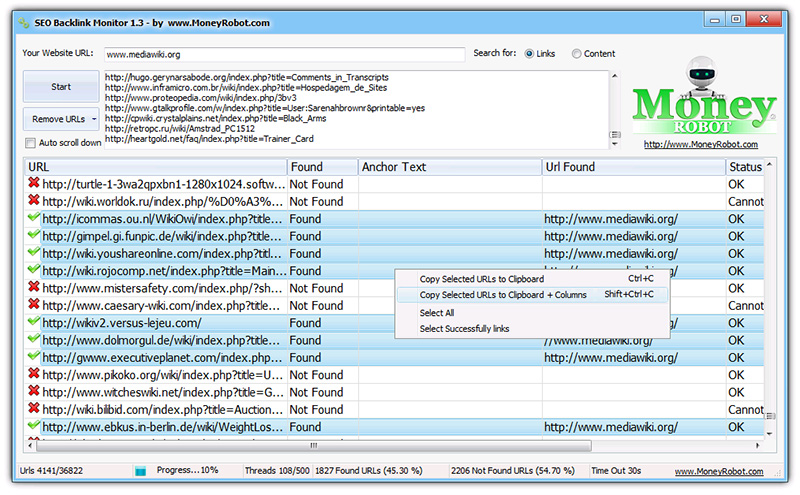Image resolution: width=800 pixels, height=495 pixels.
Task: Click '1827 Found URLs (45.30 %)' status entry
Action: 369,471
